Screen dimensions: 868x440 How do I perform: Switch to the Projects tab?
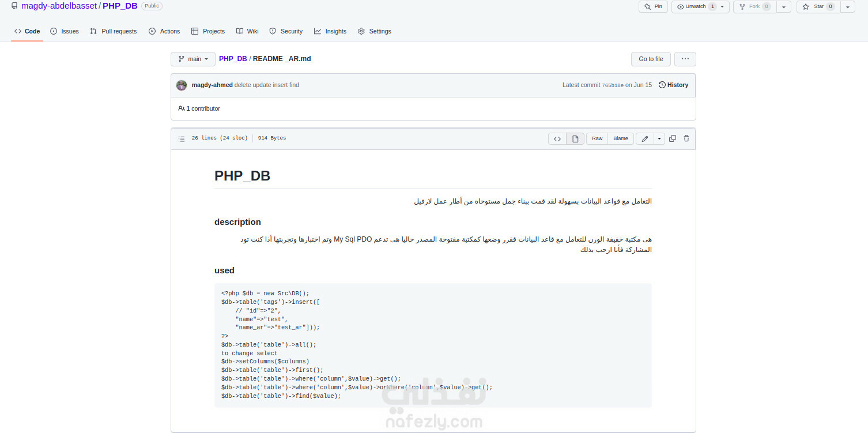click(x=208, y=31)
